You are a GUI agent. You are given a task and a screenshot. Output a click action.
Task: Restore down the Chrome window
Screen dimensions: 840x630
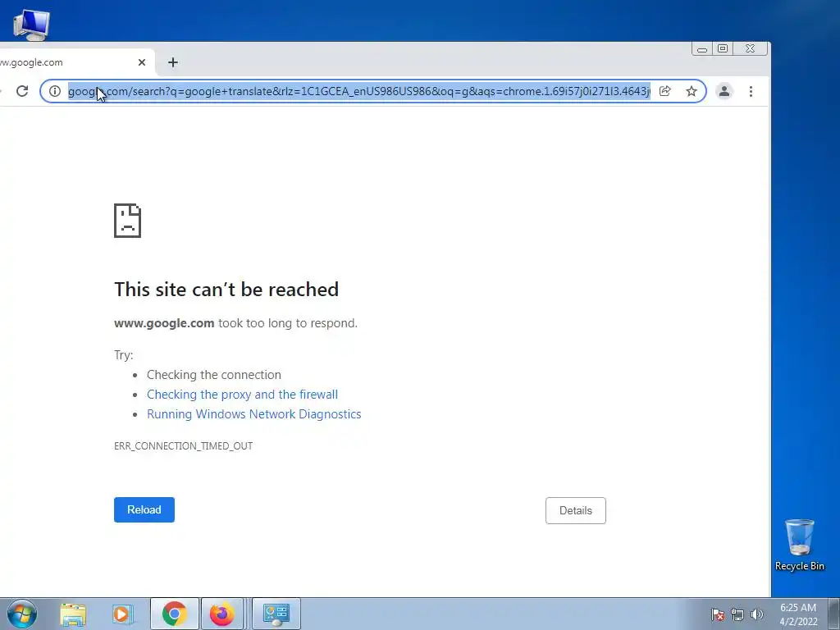pyautogui.click(x=723, y=48)
